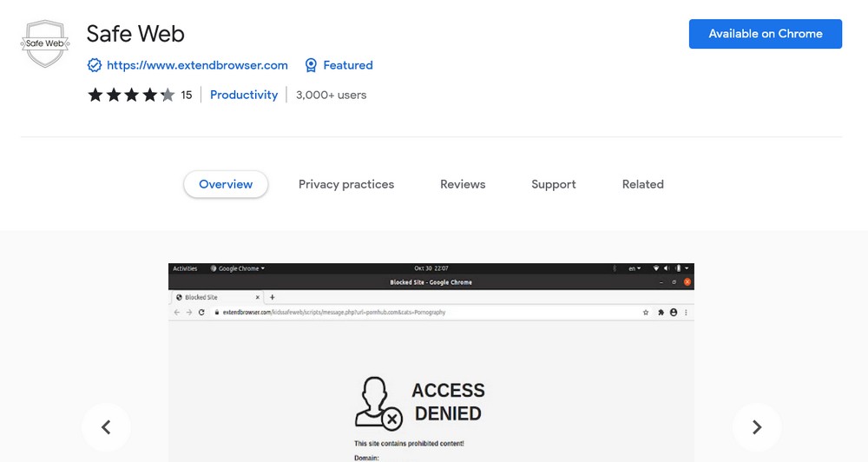View the Related tab
The width and height of the screenshot is (868, 462).
point(642,184)
